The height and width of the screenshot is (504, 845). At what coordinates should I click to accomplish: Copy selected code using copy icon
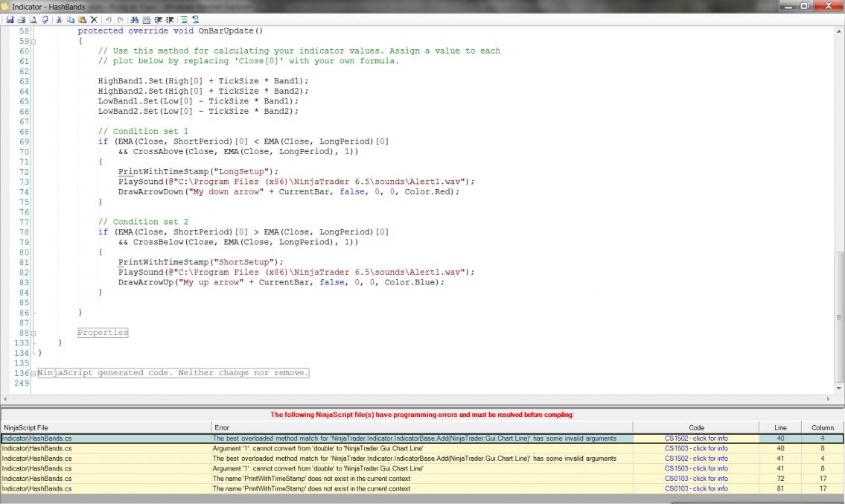(x=70, y=19)
